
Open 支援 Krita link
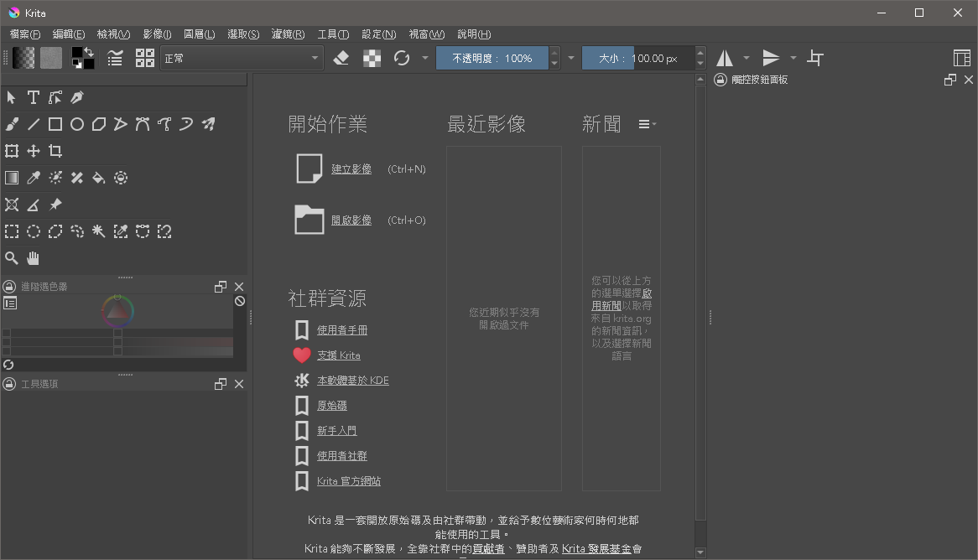tap(339, 355)
